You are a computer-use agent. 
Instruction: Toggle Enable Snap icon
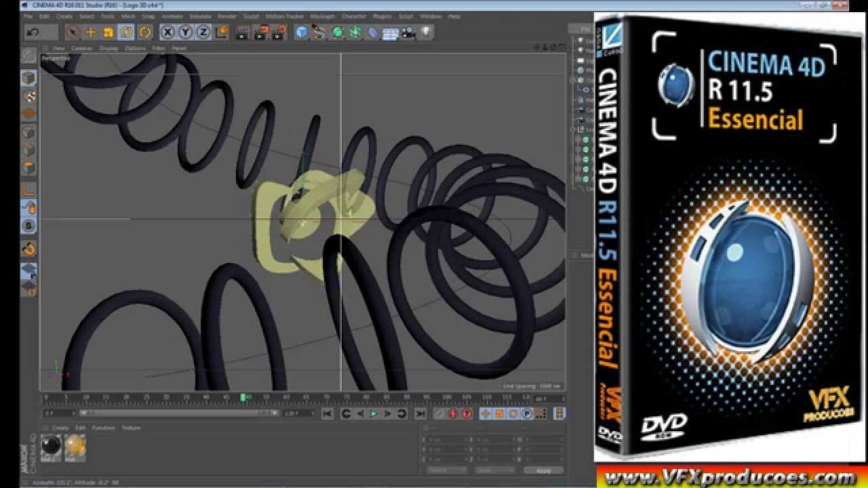click(x=28, y=248)
